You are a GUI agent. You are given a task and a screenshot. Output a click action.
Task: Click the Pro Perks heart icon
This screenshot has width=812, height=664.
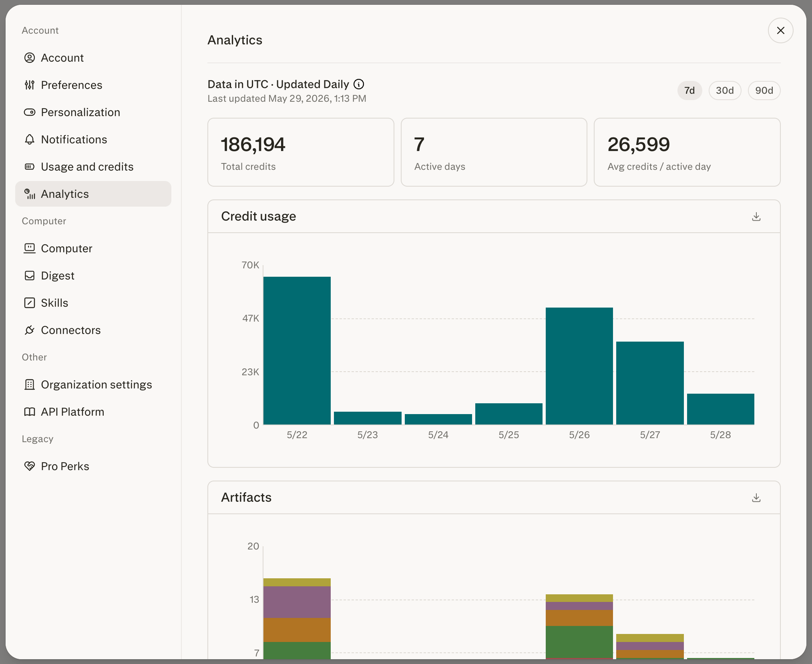tap(30, 466)
